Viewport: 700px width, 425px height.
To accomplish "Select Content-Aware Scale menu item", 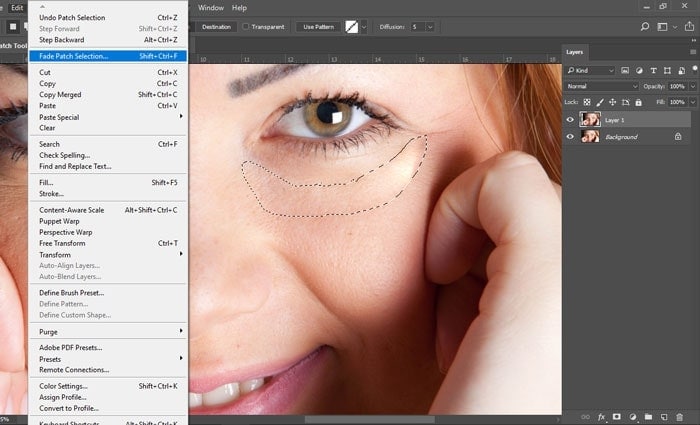I will pyautogui.click(x=107, y=210).
